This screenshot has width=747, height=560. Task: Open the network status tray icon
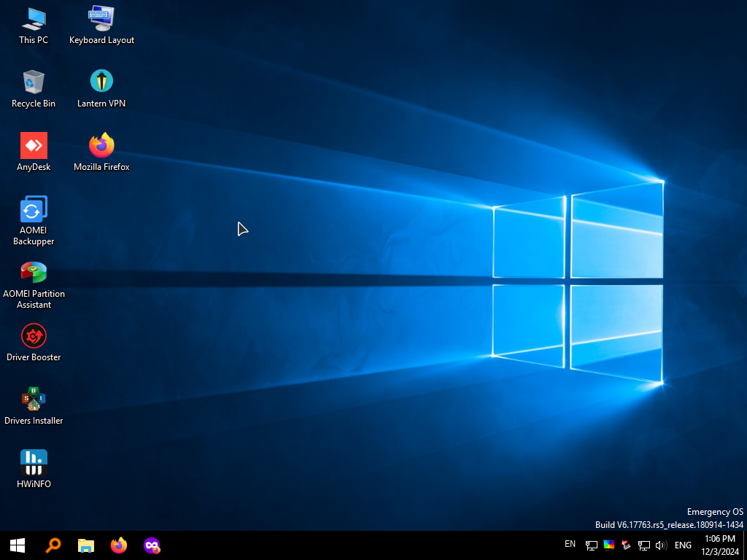590,545
